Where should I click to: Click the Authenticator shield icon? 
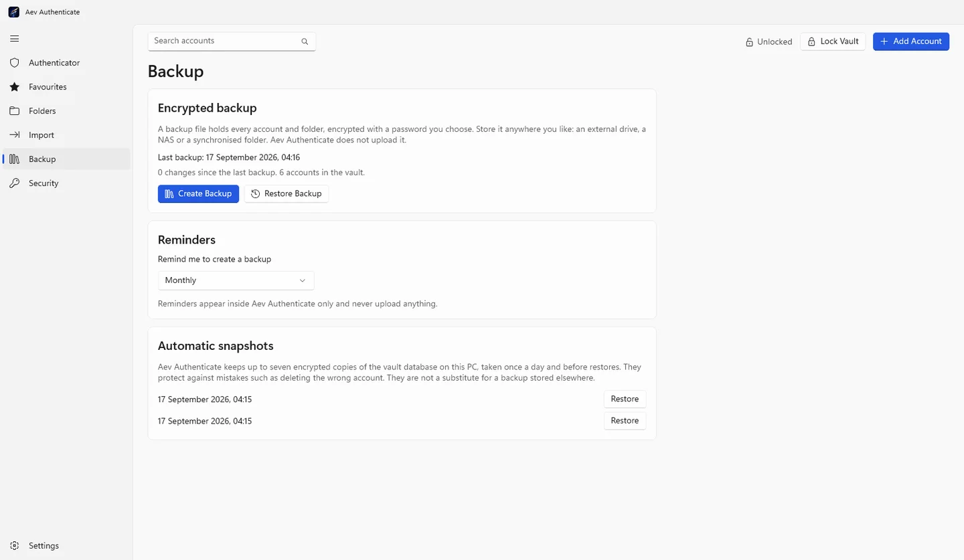(x=14, y=63)
